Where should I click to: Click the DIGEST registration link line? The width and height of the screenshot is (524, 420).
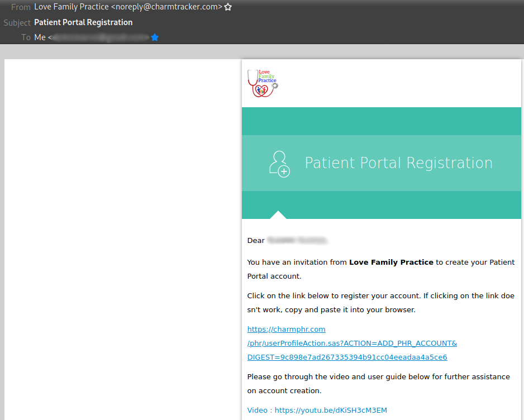point(347,357)
